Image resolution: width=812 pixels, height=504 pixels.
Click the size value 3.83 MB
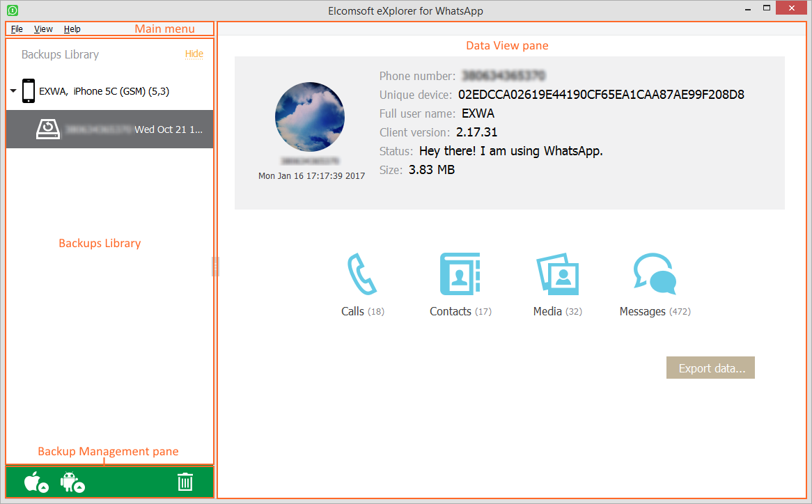coord(432,170)
